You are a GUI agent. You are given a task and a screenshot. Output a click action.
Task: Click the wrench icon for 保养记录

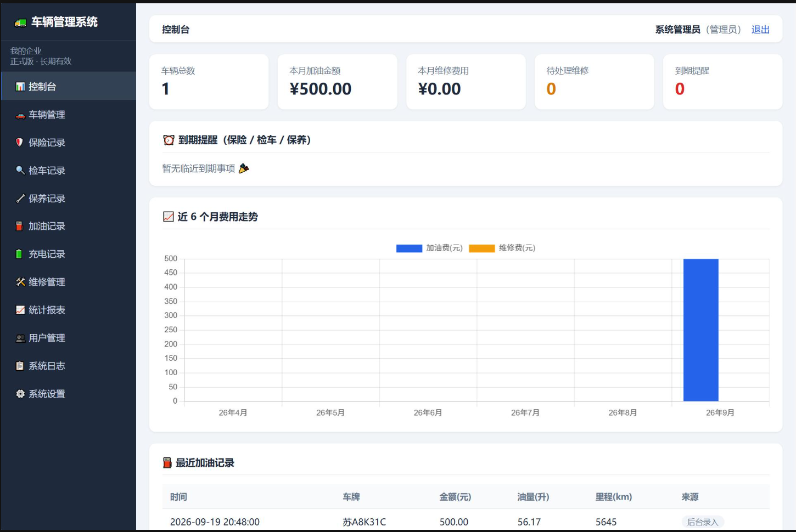pos(20,199)
